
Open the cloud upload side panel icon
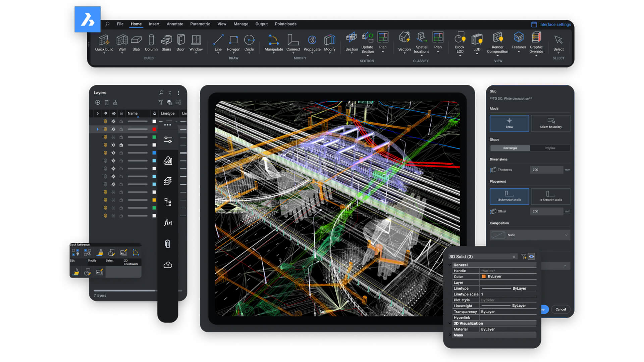(168, 265)
